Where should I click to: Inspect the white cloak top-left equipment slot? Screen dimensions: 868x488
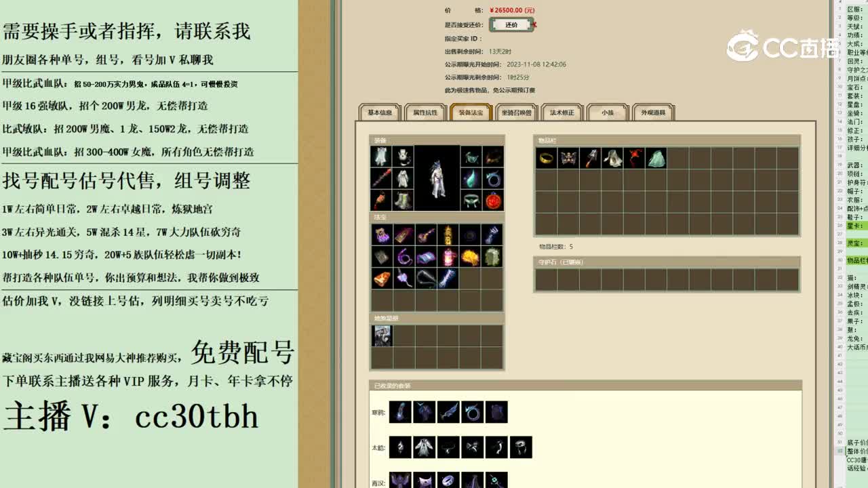click(x=381, y=157)
